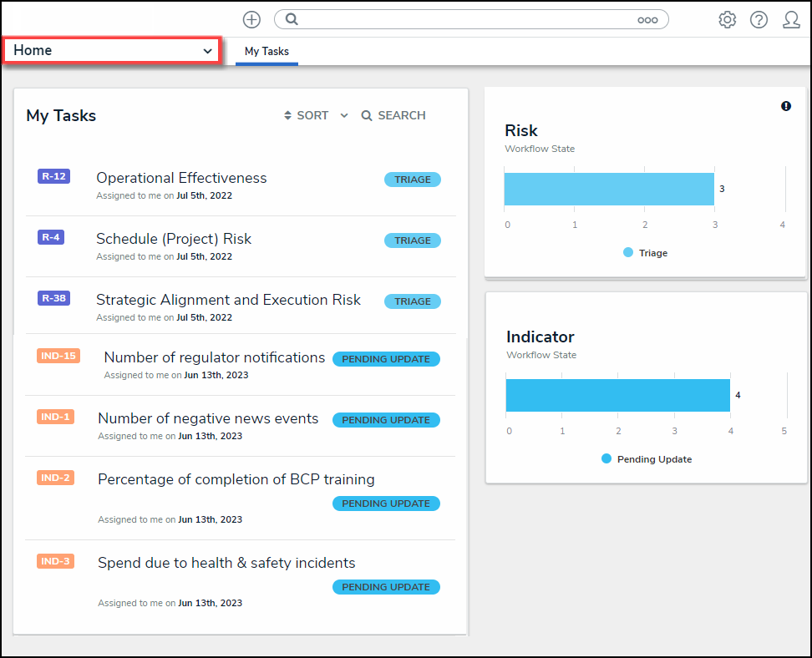This screenshot has height=658, width=812.
Task: Click the plus create-new icon
Action: pos(251,19)
